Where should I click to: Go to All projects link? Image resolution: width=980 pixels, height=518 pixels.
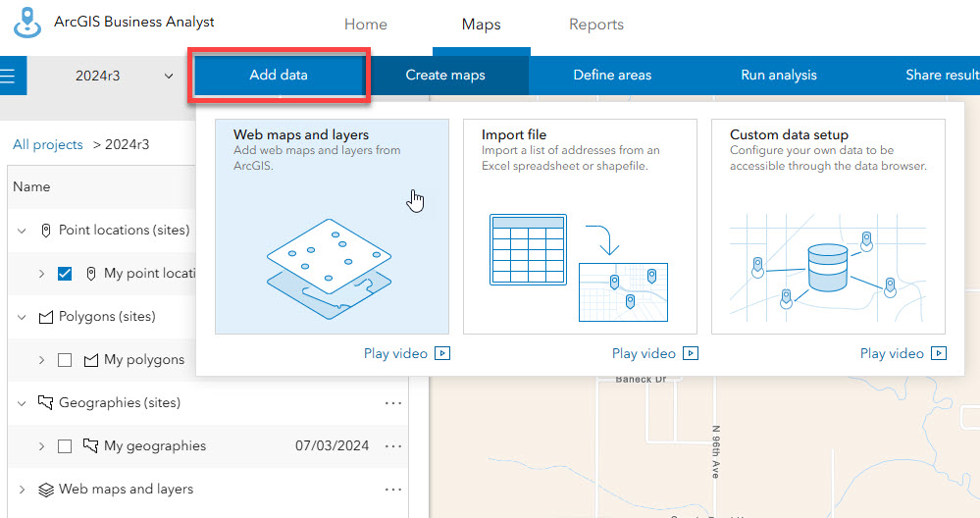[47, 144]
